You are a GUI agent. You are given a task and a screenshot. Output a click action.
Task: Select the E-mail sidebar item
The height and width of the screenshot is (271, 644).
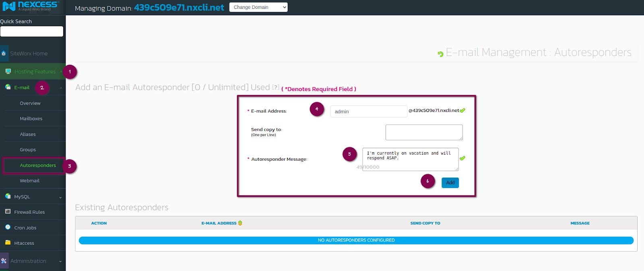click(22, 87)
